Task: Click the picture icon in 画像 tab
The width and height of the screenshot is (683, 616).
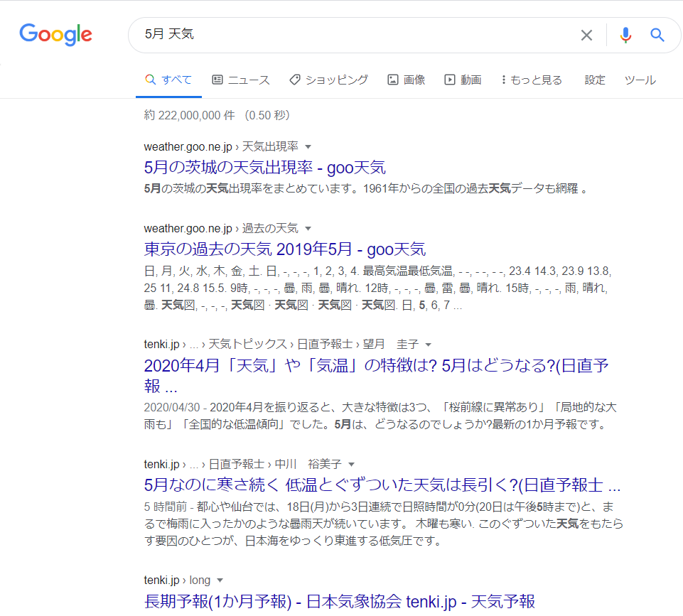Action: [393, 80]
